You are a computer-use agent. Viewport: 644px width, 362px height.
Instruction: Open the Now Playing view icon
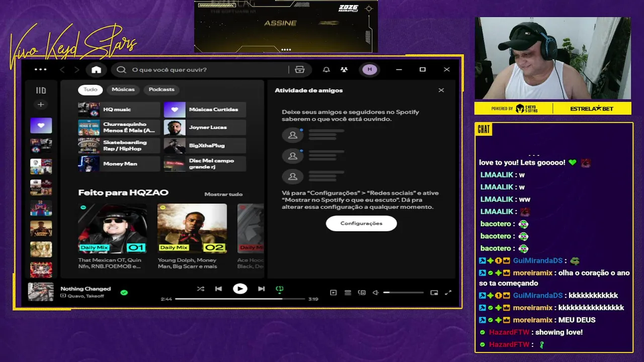333,293
